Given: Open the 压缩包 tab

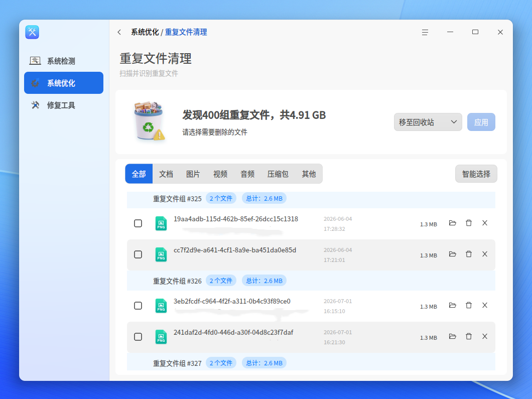Looking at the screenshot, I should 278,174.
